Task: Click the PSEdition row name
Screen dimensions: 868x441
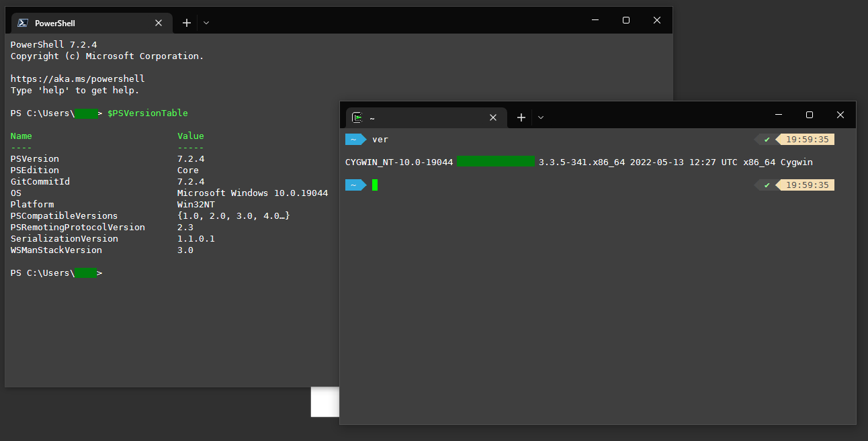Action: (35, 170)
